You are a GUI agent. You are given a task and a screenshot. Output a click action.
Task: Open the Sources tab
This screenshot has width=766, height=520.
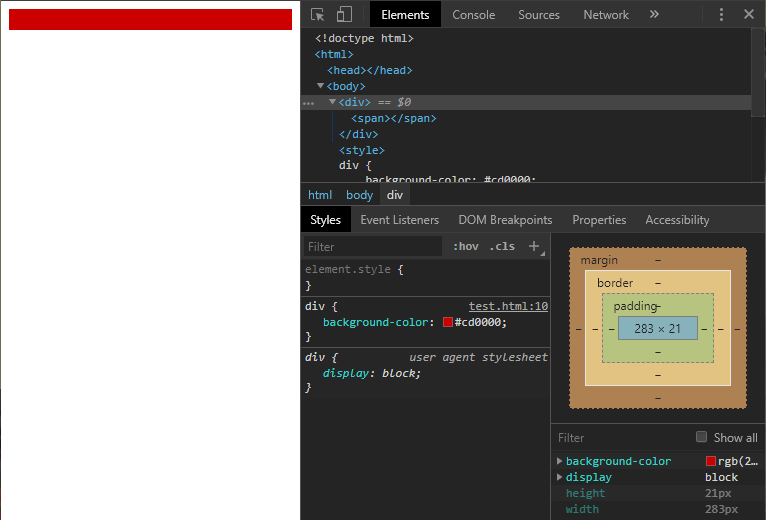pyautogui.click(x=539, y=15)
